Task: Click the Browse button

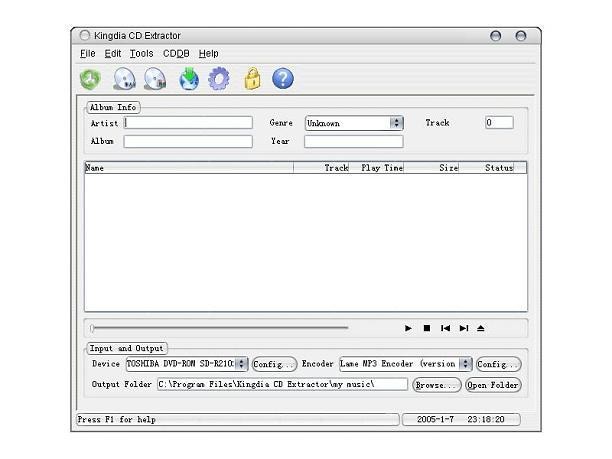Action: coord(437,385)
